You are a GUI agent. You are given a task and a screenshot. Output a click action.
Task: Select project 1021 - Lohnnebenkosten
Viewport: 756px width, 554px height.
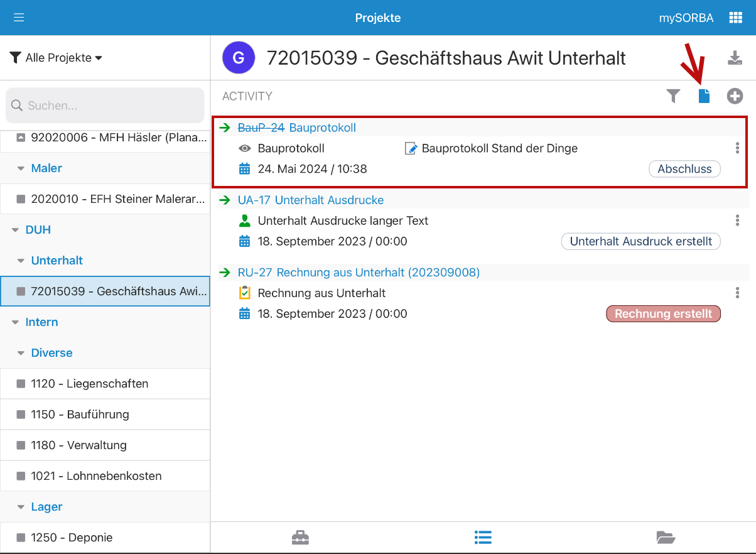click(105, 476)
